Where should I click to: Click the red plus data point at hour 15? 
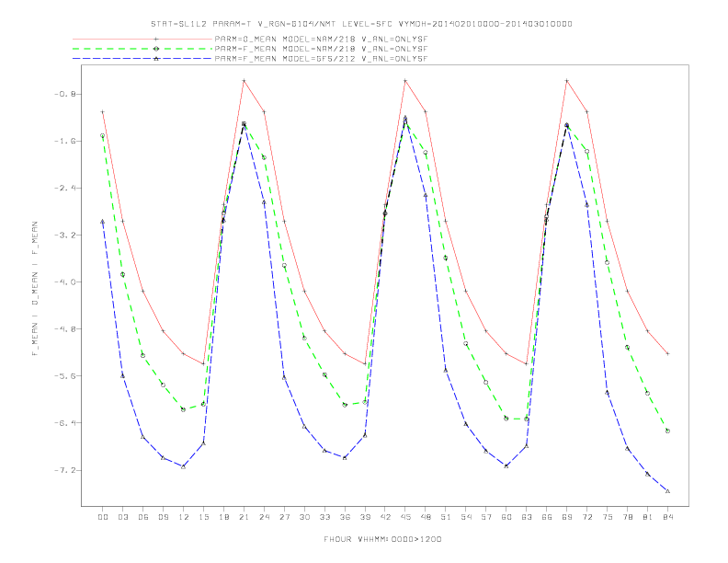[x=203, y=363]
